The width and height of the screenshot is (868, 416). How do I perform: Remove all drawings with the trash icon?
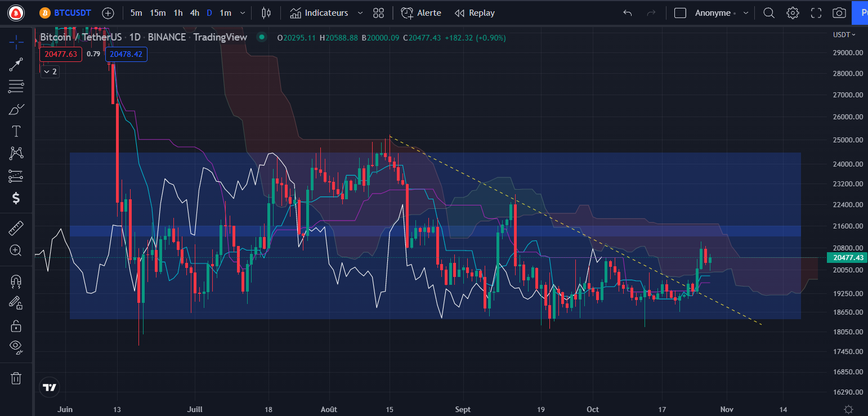pyautogui.click(x=16, y=378)
